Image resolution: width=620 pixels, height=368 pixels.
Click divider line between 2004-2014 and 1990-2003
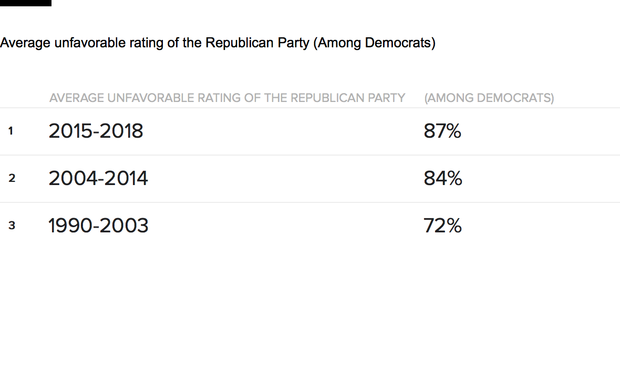310,202
